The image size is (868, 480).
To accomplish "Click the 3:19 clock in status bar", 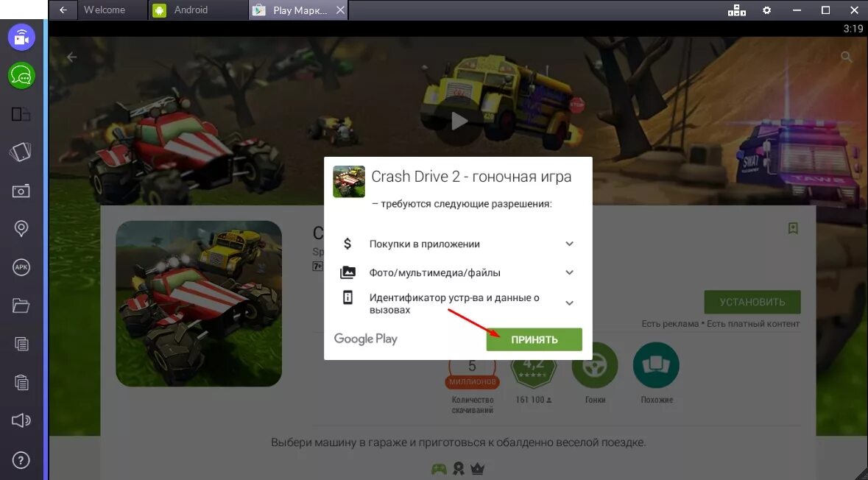I will click(x=853, y=29).
